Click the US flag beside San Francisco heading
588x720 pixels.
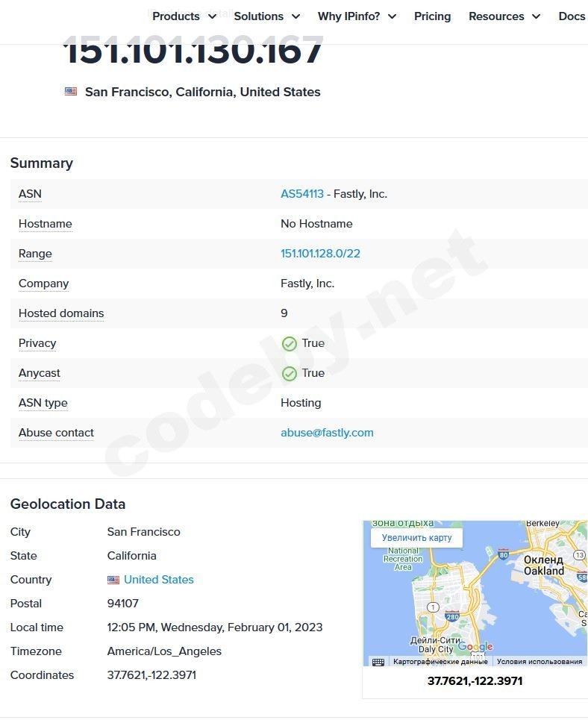[x=71, y=92]
